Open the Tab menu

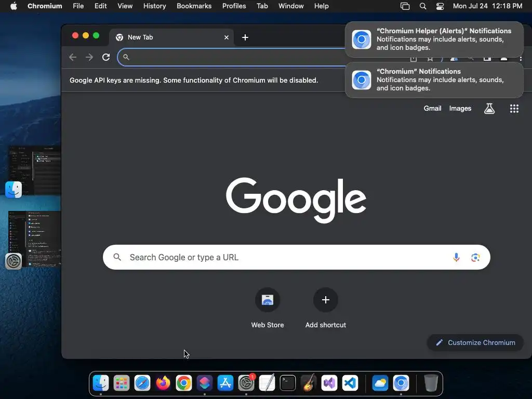tap(262, 6)
